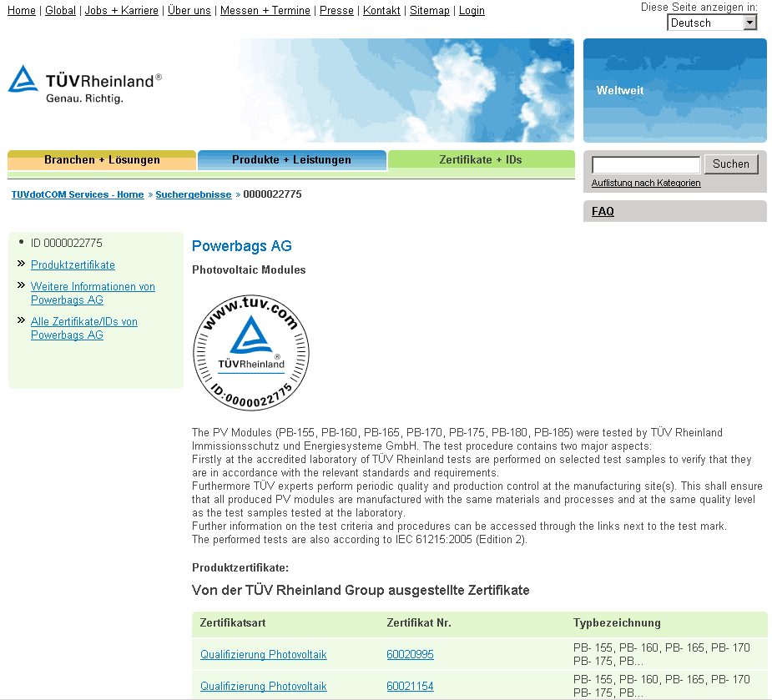Image resolution: width=772 pixels, height=700 pixels.
Task: Click the arrow bullet beside Weitere Informationen
Action: [21, 285]
